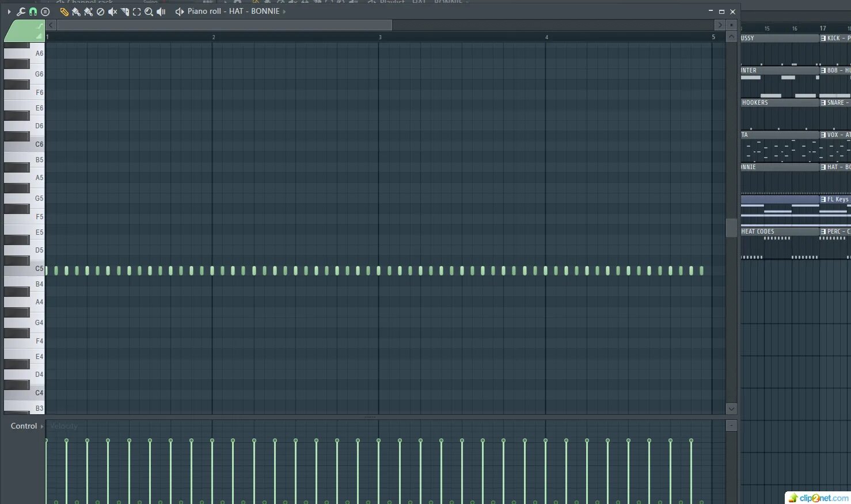The image size is (851, 504).
Task: Expand arrow after Piano roll HAT - BONNIE title
Action: point(284,12)
